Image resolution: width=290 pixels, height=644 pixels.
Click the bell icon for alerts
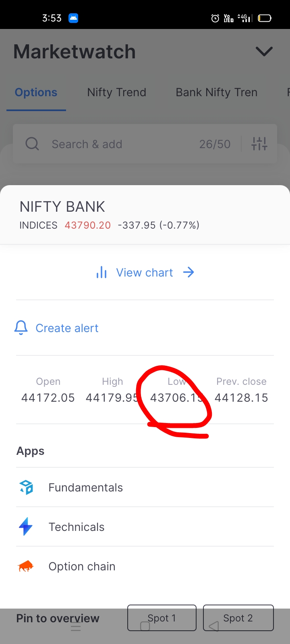tap(21, 328)
